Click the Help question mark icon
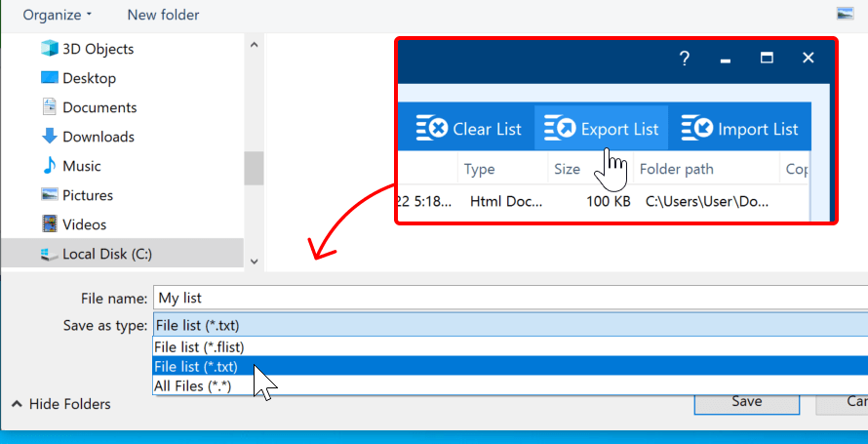This screenshot has width=868, height=444. coord(684,59)
